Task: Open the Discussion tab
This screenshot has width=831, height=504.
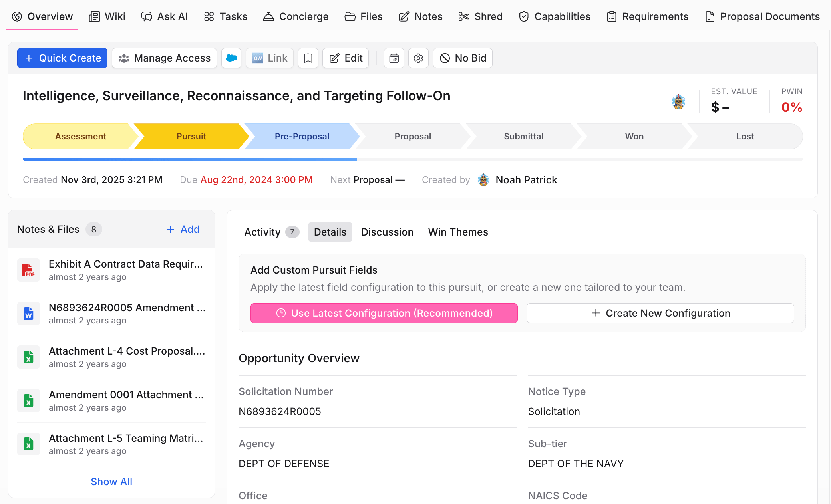Action: point(387,232)
